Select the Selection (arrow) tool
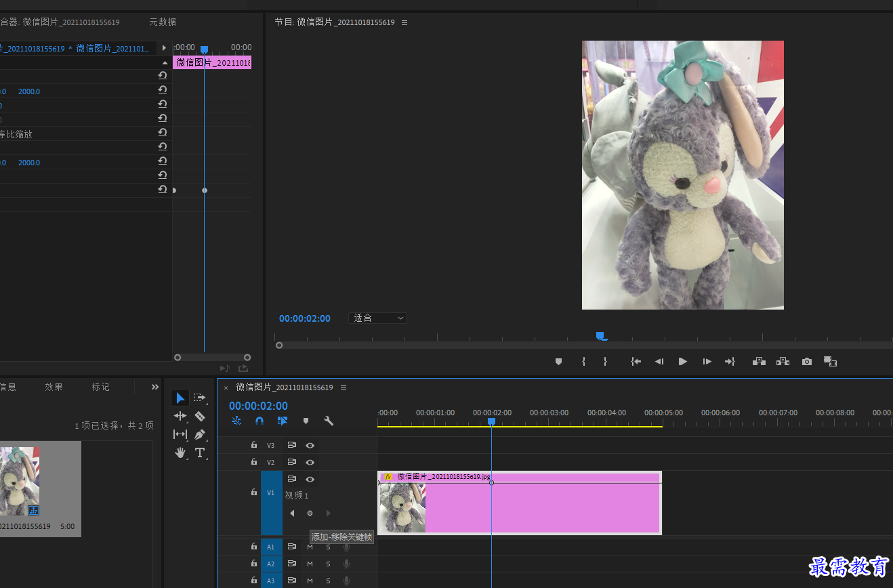This screenshot has height=588, width=893. click(180, 398)
